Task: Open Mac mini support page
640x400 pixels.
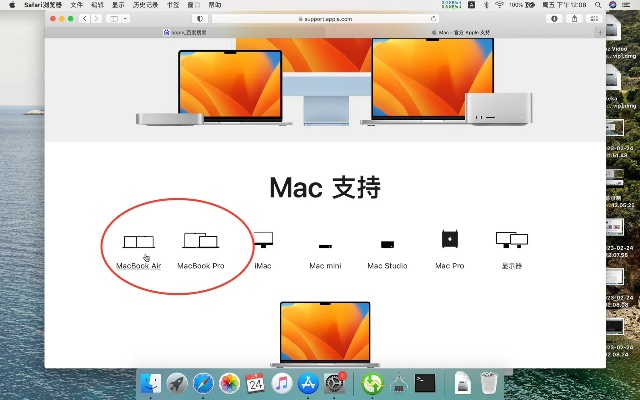Action: coord(325,245)
